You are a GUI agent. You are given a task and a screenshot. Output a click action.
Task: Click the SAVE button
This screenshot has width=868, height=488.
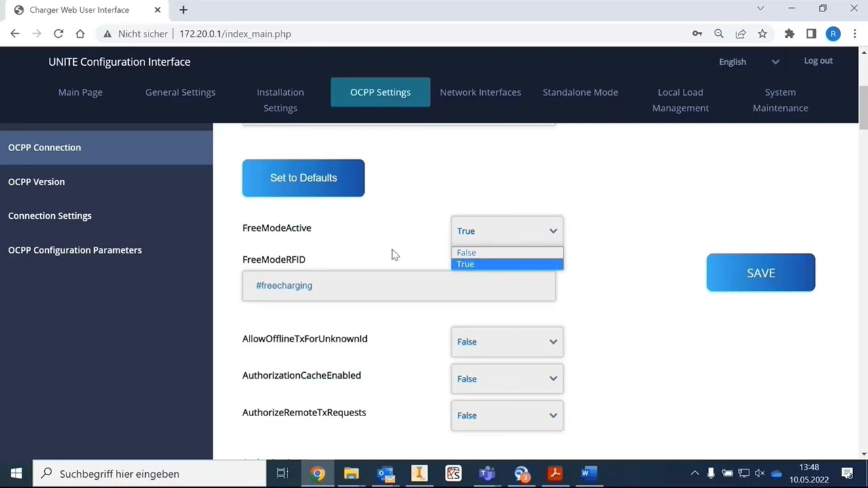(761, 272)
